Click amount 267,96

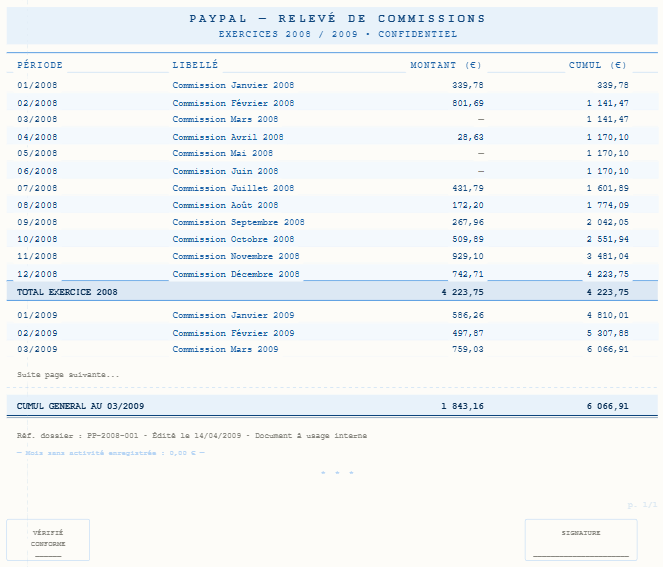pyautogui.click(x=468, y=222)
